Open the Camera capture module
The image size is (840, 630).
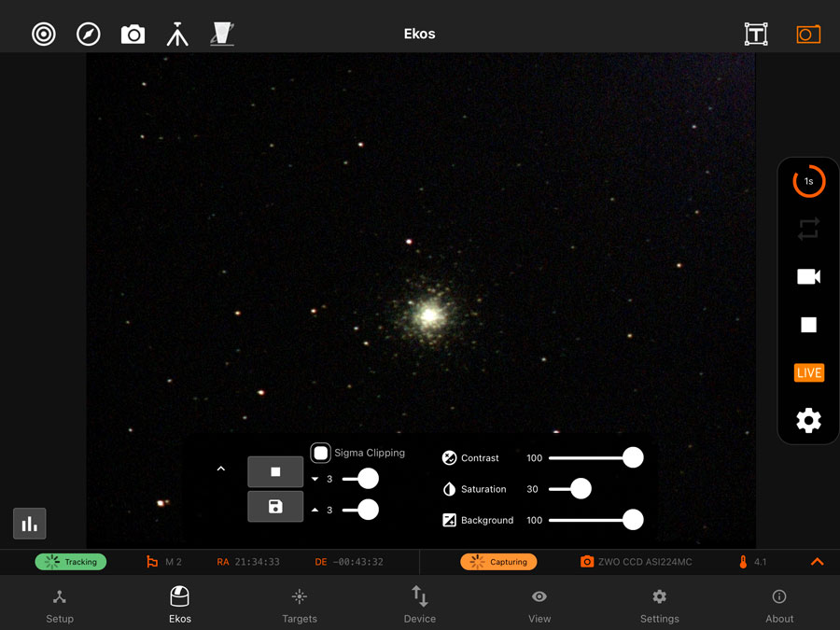tap(133, 35)
